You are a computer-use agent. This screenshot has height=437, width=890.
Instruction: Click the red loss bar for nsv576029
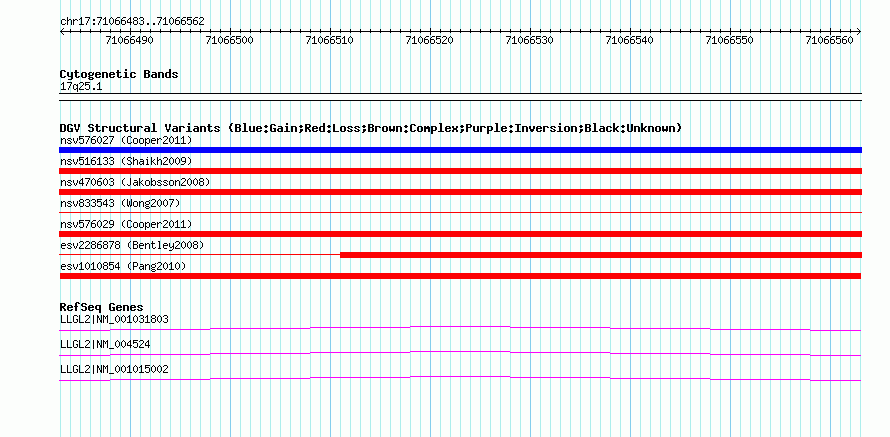(460, 234)
